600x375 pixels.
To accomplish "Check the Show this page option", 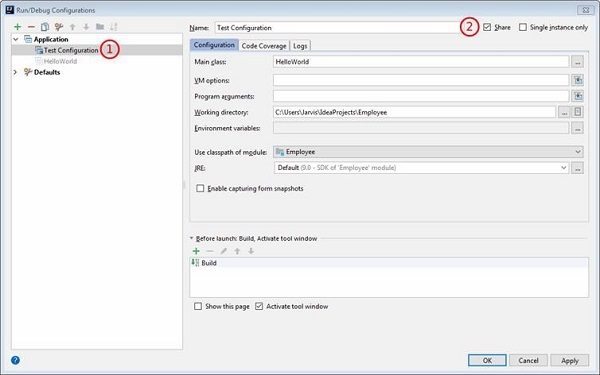I will [198, 306].
